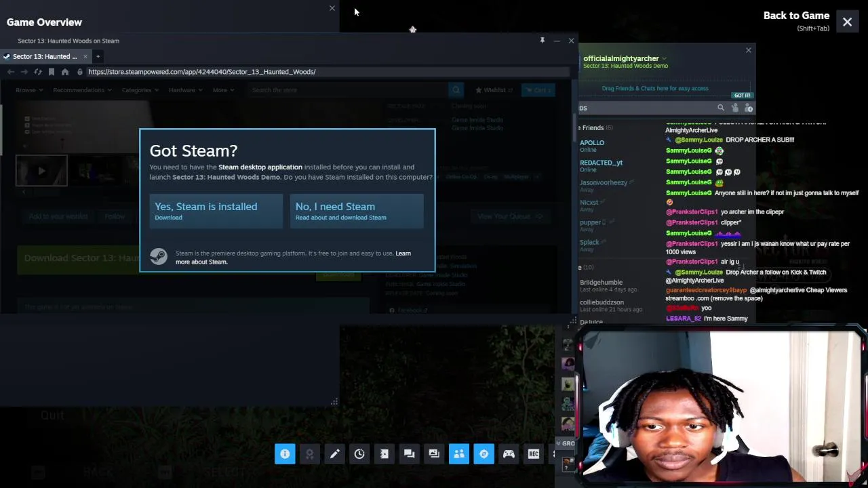Click the browser back arrow
868x488 pixels.
pyautogui.click(x=11, y=72)
